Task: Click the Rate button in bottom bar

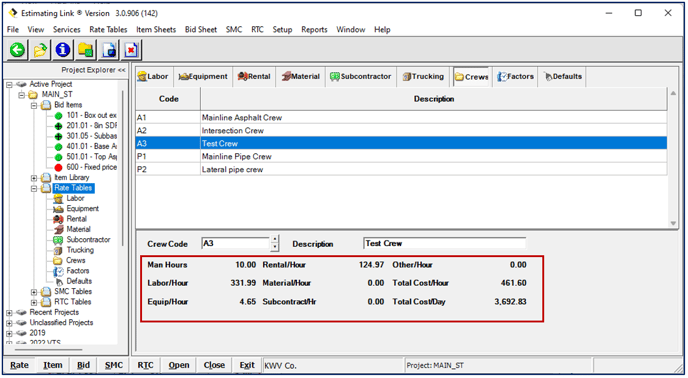Action: pos(20,365)
